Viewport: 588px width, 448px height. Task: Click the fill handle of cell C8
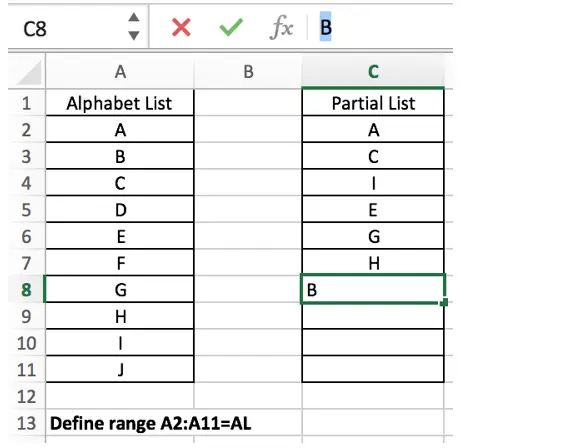(x=444, y=302)
